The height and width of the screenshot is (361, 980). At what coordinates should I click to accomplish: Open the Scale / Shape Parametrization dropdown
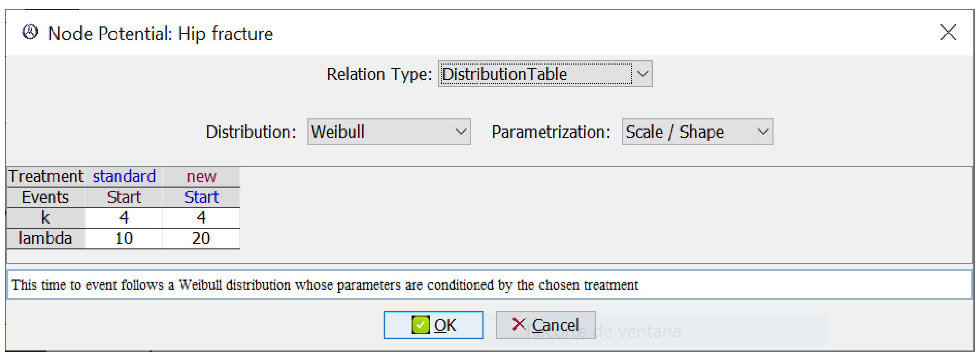(762, 132)
